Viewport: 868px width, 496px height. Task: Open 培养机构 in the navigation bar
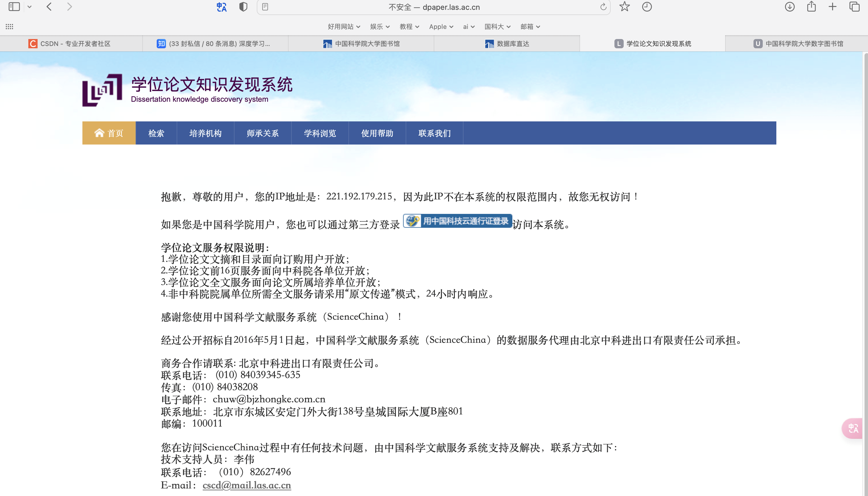205,133
